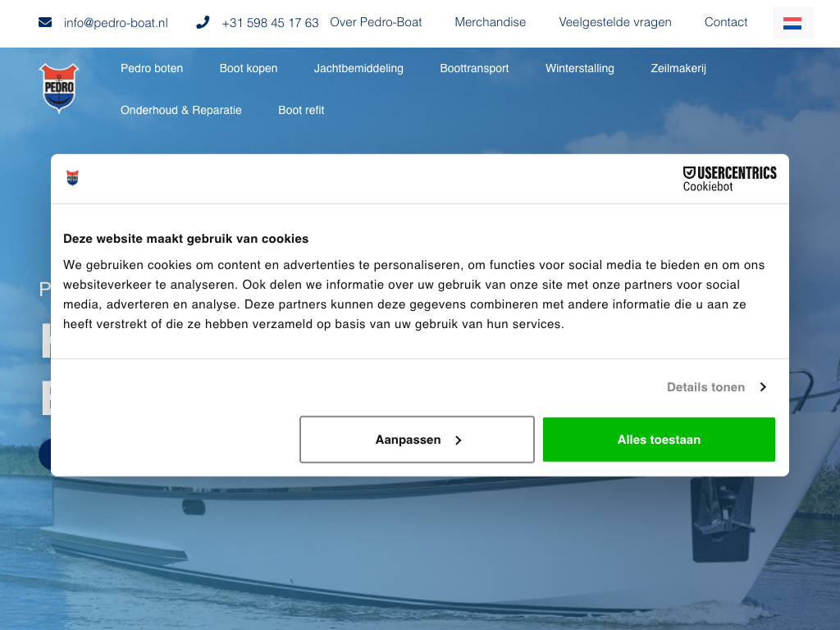Open Veelgestelde vragen

(615, 22)
